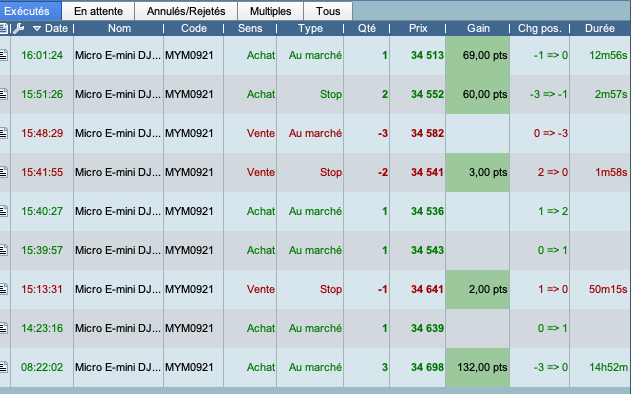Click the price 34 513
631x394 pixels.
(x=427, y=55)
